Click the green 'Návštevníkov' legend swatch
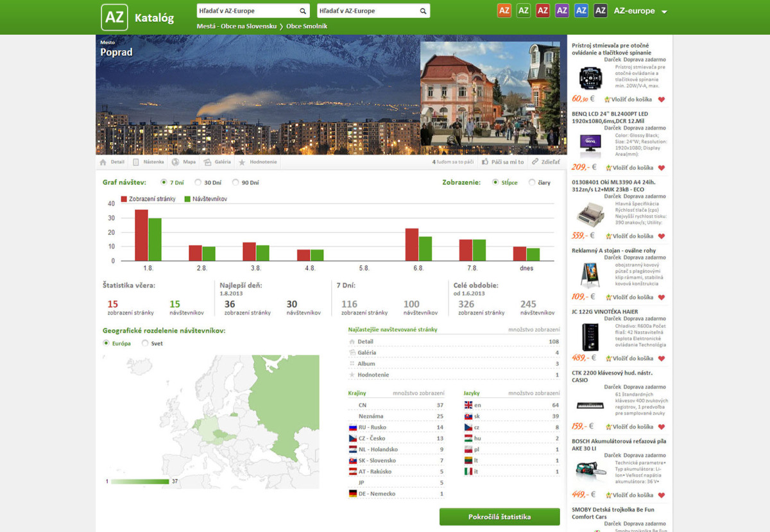Screen dimensions: 770x532 point(187,199)
